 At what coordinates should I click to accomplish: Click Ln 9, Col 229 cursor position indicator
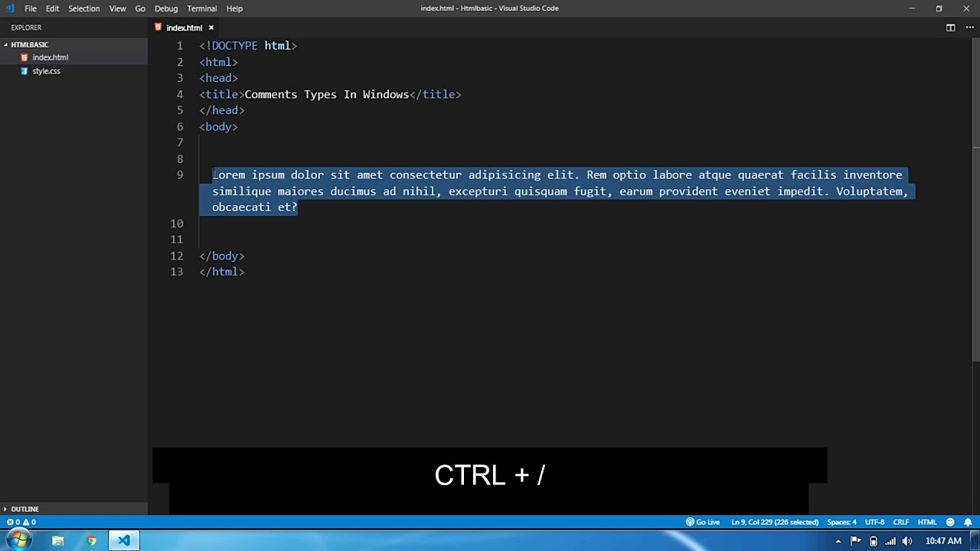click(x=775, y=522)
